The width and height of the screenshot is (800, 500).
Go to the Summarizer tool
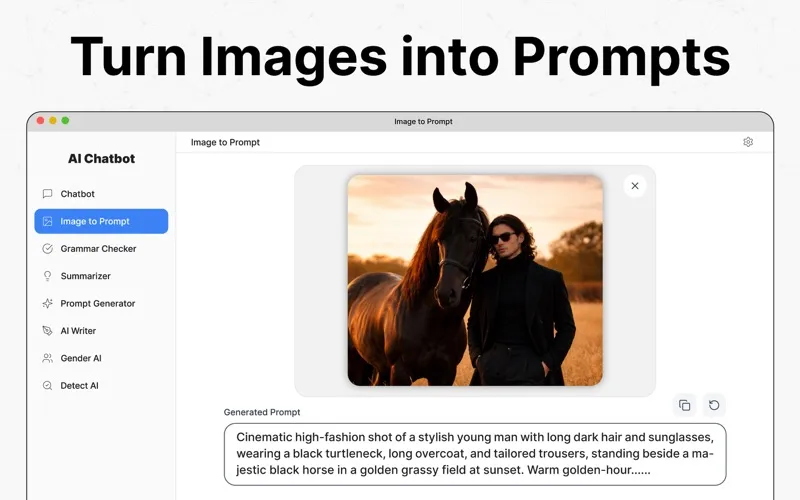pyautogui.click(x=101, y=276)
